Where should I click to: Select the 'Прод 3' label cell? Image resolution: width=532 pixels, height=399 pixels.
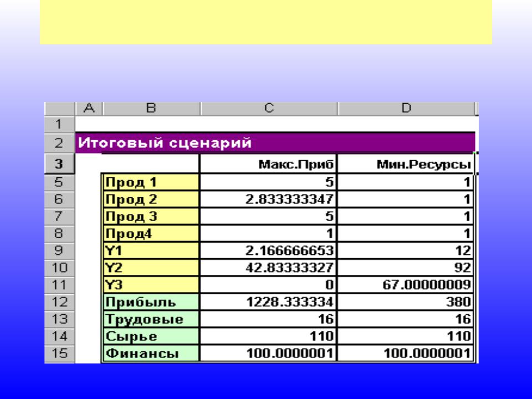click(x=151, y=216)
